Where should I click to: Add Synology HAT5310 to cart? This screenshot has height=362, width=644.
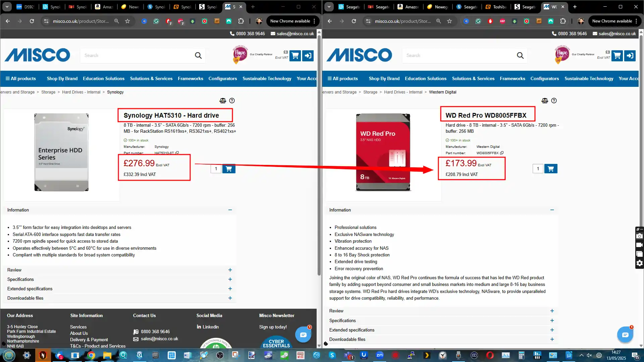[229, 169]
